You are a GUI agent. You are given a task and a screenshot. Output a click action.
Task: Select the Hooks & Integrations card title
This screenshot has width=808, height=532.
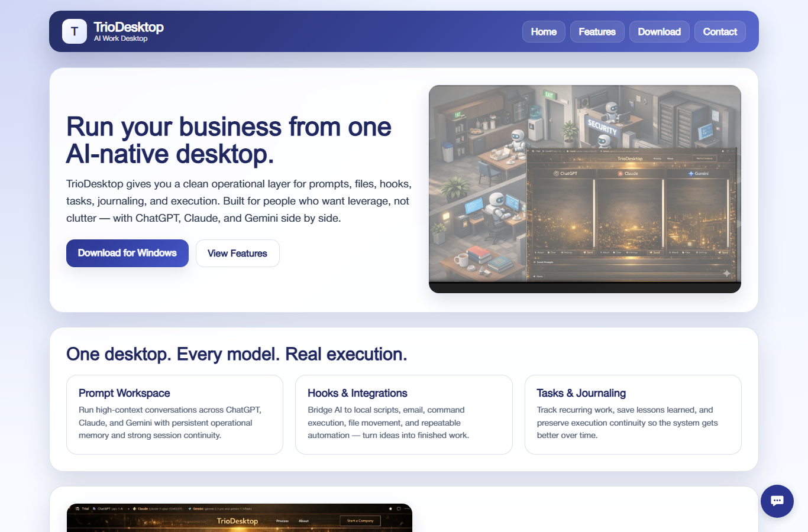pyautogui.click(x=357, y=393)
